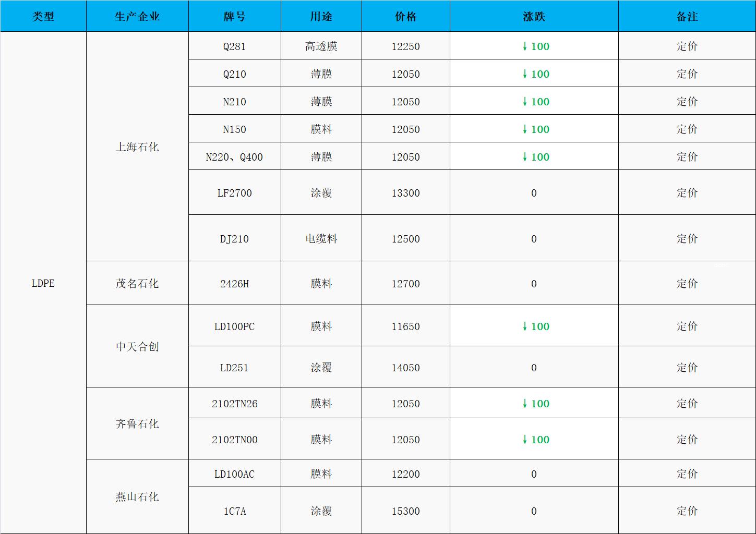The image size is (756, 534).
Task: Select the 生产企业 column header
Action: tap(137, 17)
